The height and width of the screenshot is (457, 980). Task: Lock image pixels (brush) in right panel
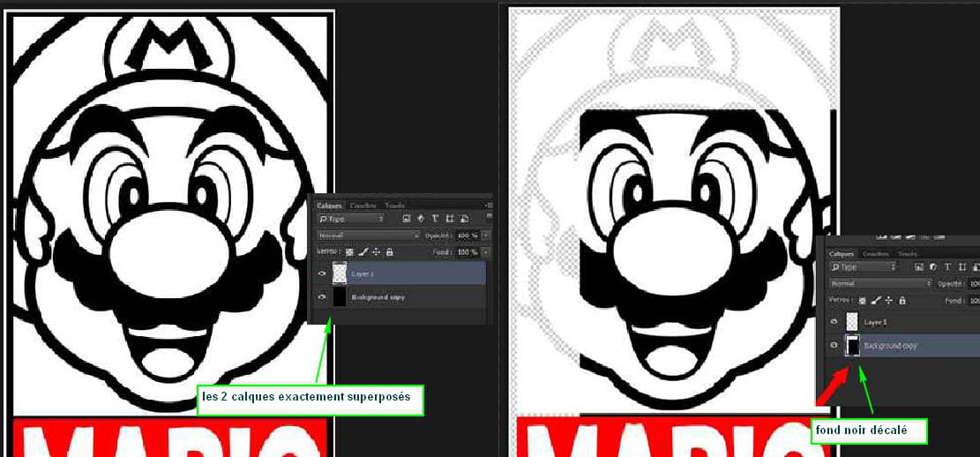(x=876, y=300)
